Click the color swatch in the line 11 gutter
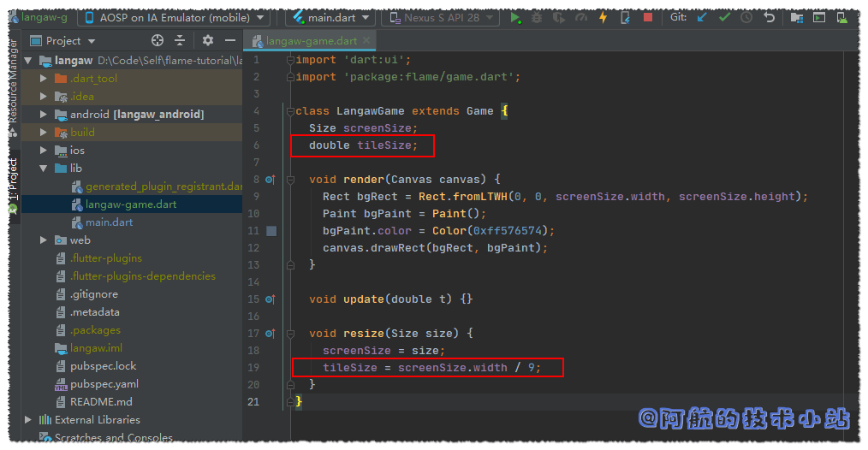Image resolution: width=868 pixels, height=450 pixels. [271, 231]
